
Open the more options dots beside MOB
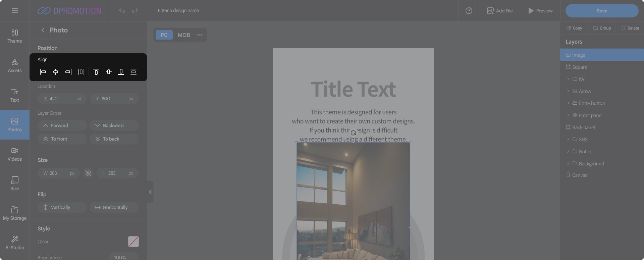pos(200,35)
